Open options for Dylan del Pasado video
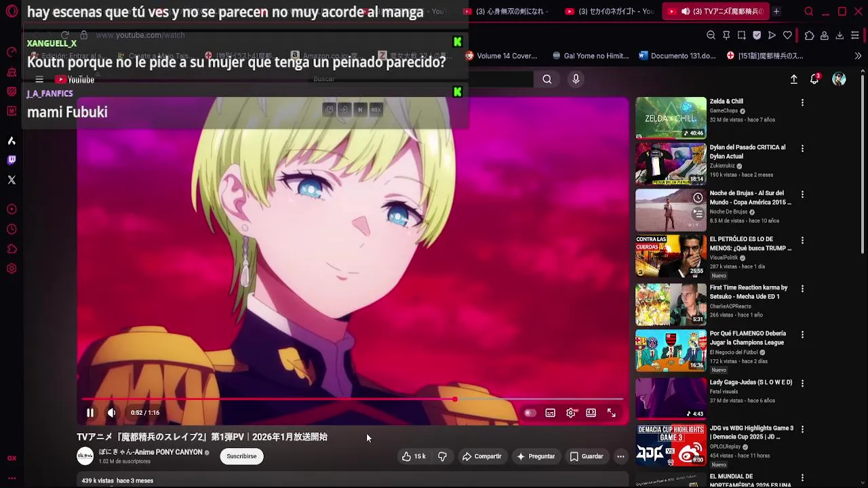The image size is (868, 488). click(x=802, y=148)
